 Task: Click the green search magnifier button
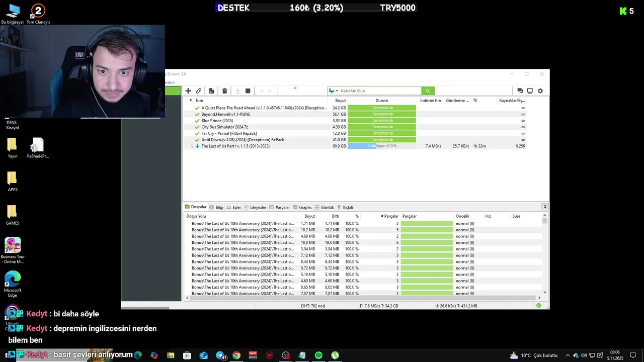pyautogui.click(x=428, y=91)
